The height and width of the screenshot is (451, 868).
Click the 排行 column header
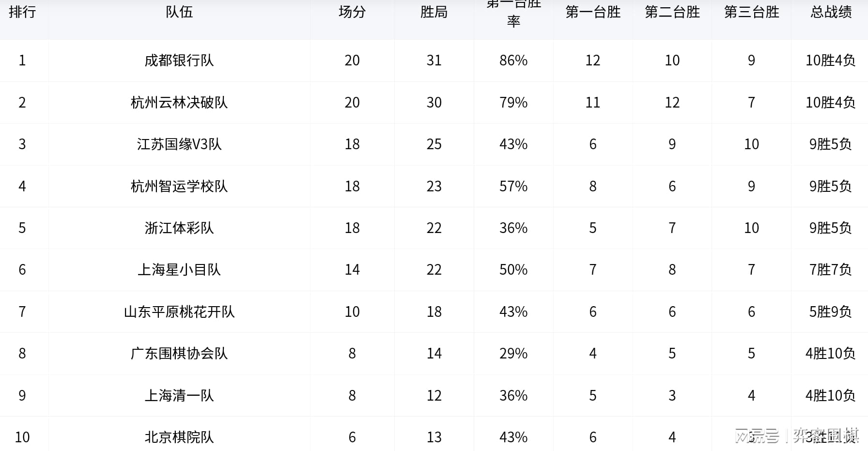point(22,12)
